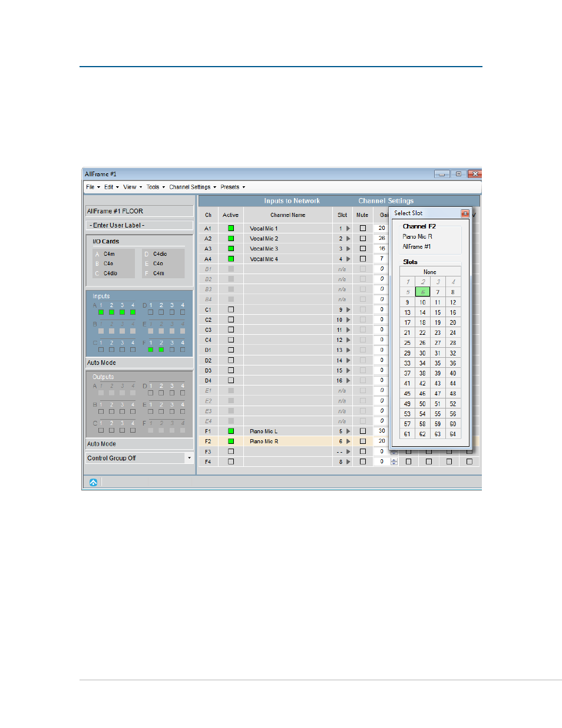562x728 pixels.
Task: Enable Active checkbox for channel D1
Action: pos(231,350)
